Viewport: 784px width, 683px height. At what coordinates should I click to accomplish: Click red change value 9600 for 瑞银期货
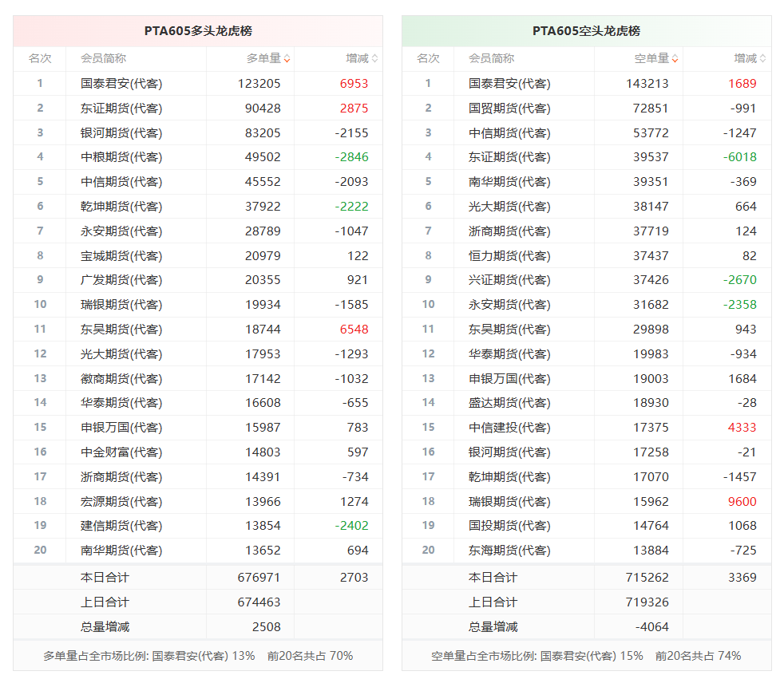(x=742, y=502)
